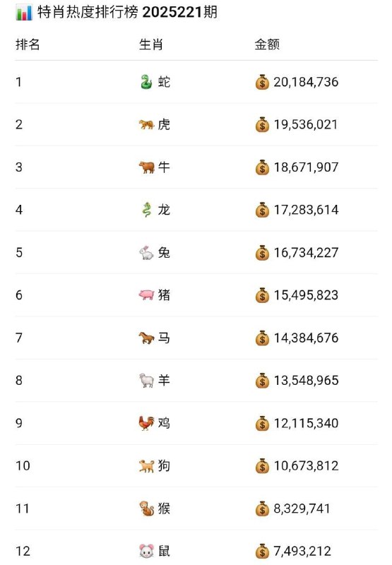Click the horse emoji icon

147,338
